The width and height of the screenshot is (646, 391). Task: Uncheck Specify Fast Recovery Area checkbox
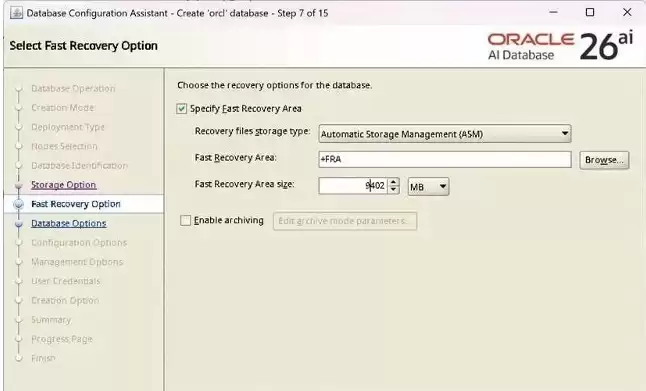[181, 108]
